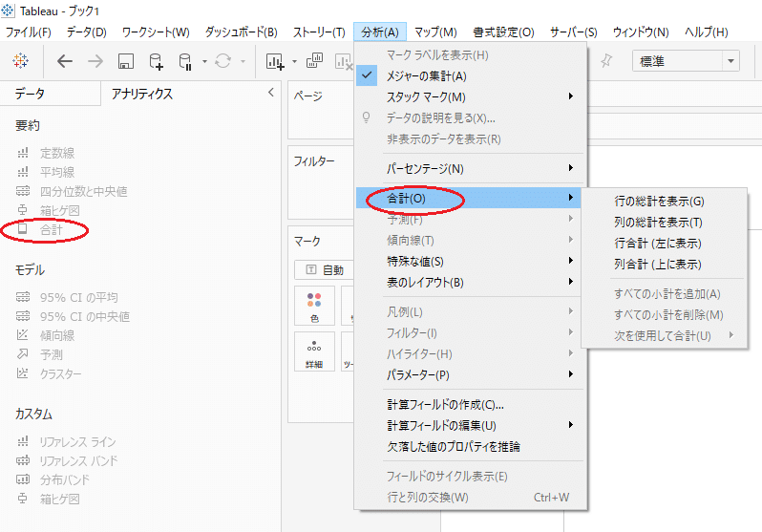The height and width of the screenshot is (532, 762).
Task: Open the ダッシュボード(B) menu
Action: (241, 32)
